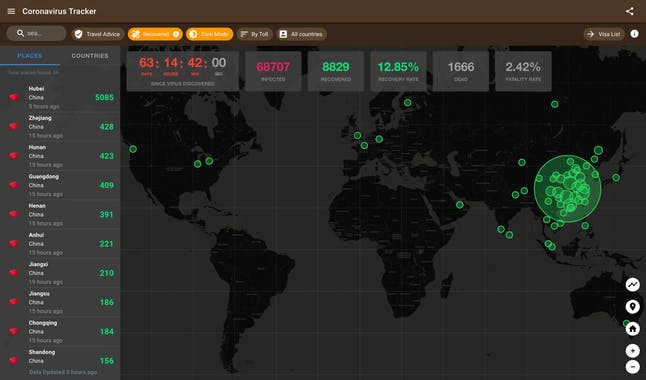Click the Finland marker on map
646x380 pixels.
tap(407, 103)
